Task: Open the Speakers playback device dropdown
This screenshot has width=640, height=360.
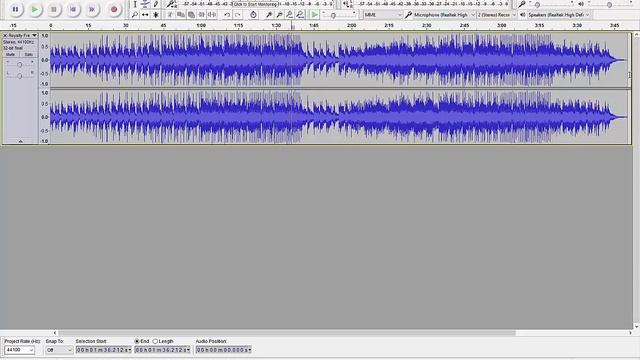Action: 559,15
